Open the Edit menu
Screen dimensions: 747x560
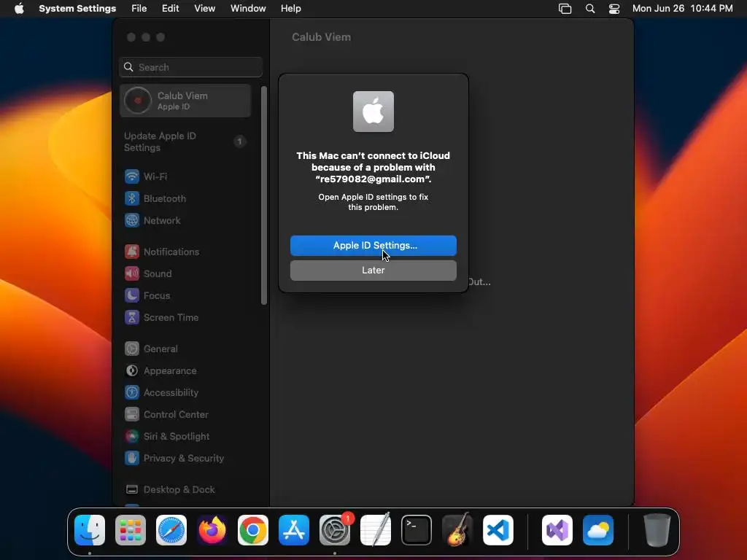point(170,9)
